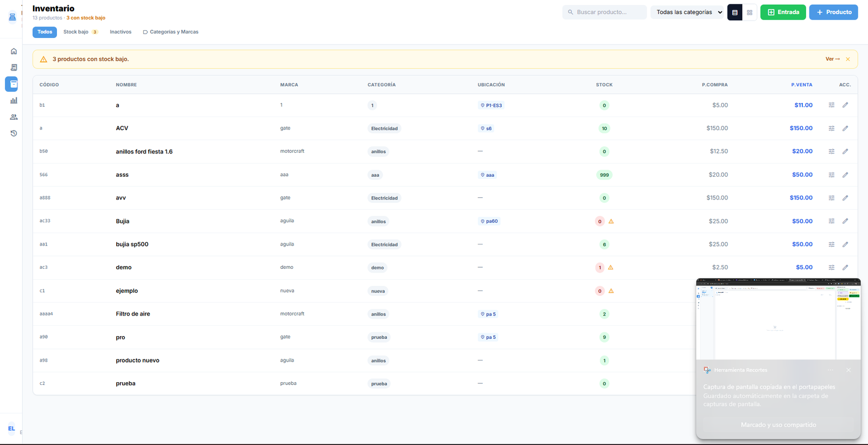Screen dimensions: 868x445
Task: Close the Herramienta Recortes notification
Action: tap(848, 370)
